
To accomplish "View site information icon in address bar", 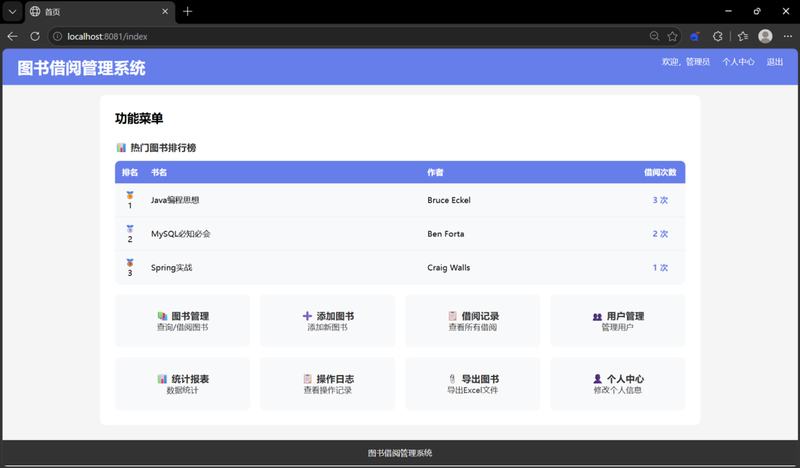I will tap(58, 36).
